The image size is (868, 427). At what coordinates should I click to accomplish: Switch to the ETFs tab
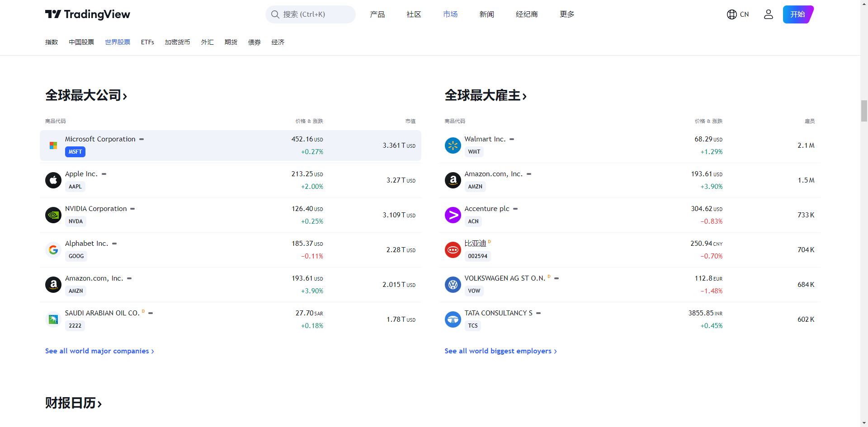[x=147, y=42]
